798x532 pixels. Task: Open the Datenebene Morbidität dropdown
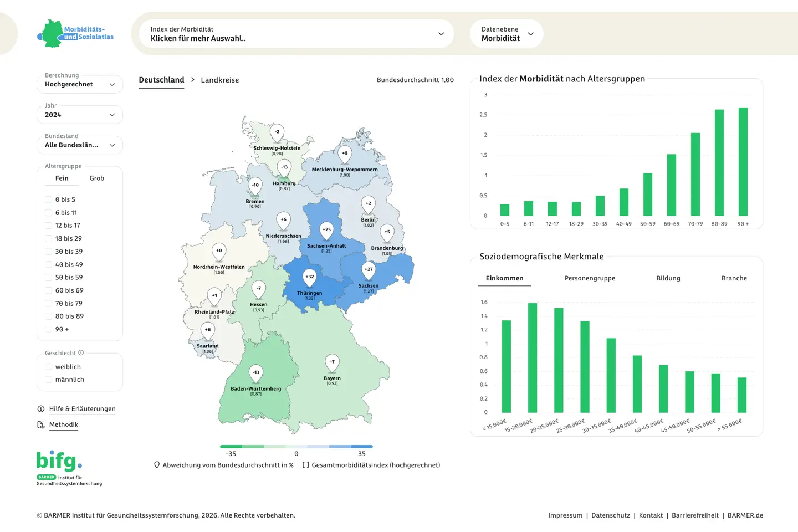click(x=507, y=34)
